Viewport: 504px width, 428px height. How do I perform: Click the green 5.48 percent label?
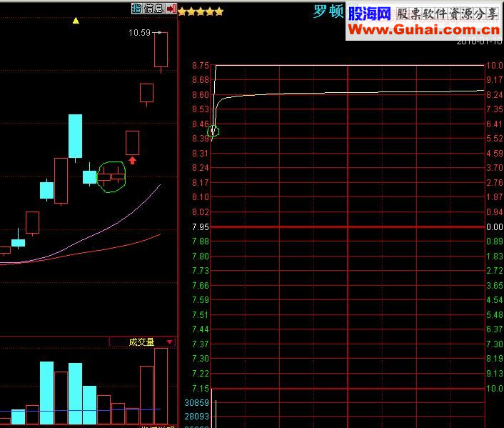click(x=495, y=315)
